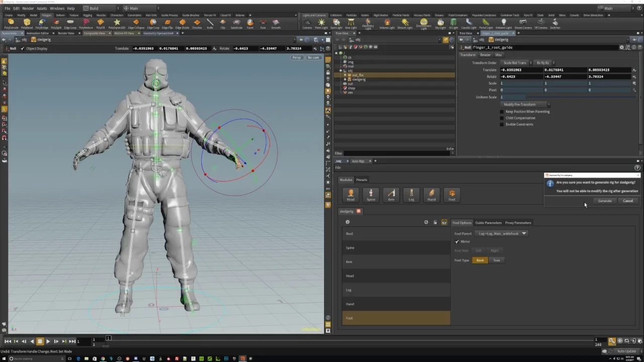The width and height of the screenshot is (644, 362).
Task: Open the Transform Order combo box
Action: 515,62
